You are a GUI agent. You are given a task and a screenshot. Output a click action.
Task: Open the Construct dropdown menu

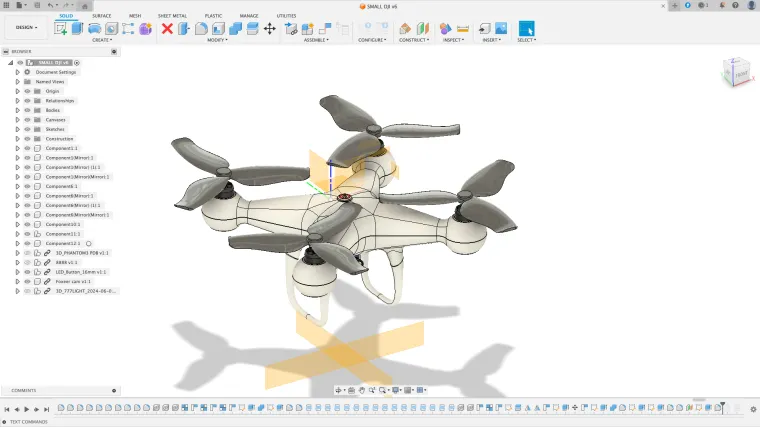[x=413, y=41]
